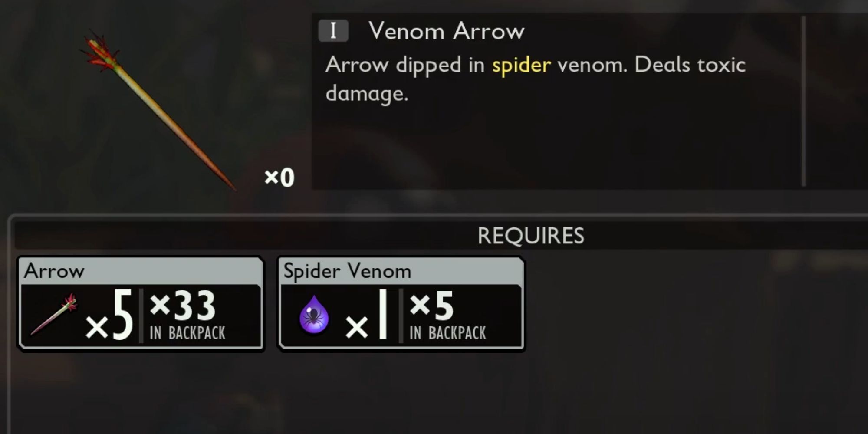This screenshot has height=434, width=868.
Task: Click the REQUIRES section header
Action: click(x=531, y=236)
